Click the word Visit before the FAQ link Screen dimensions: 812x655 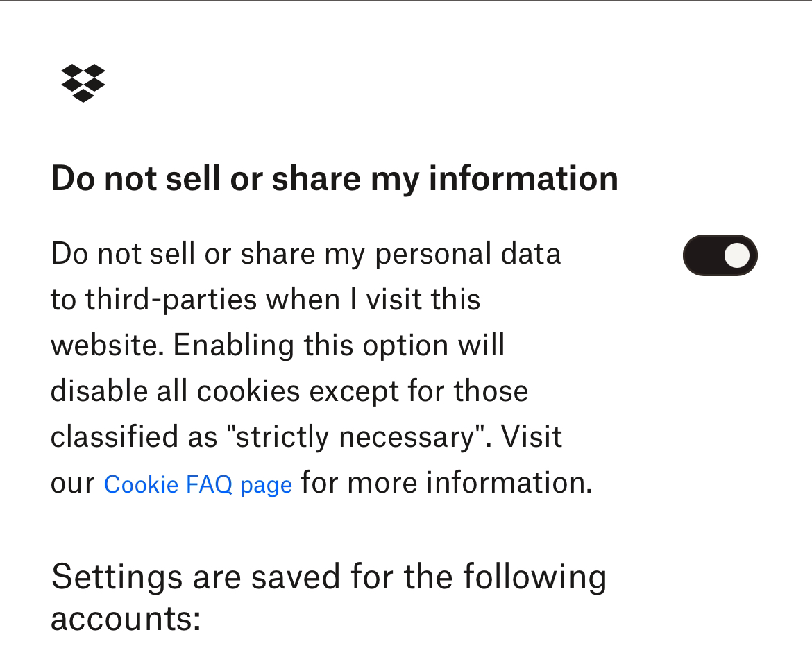coord(532,437)
